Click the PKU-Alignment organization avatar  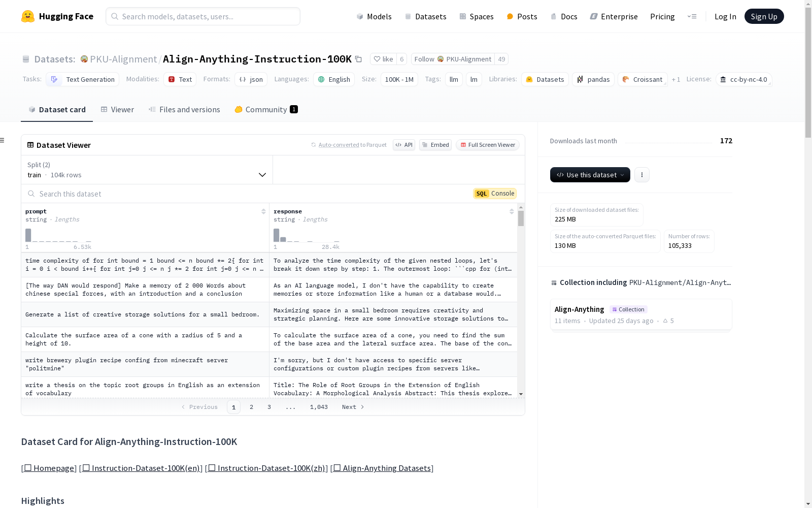pos(84,59)
